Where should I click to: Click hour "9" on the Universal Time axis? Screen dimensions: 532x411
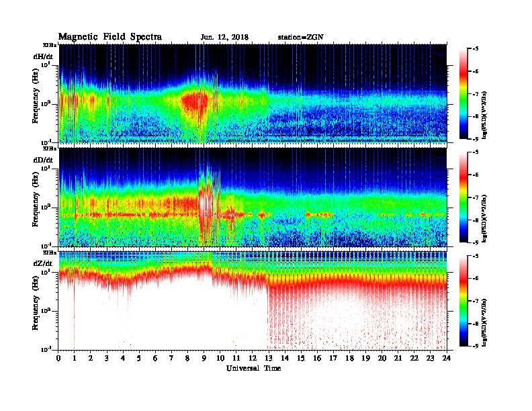click(x=204, y=358)
